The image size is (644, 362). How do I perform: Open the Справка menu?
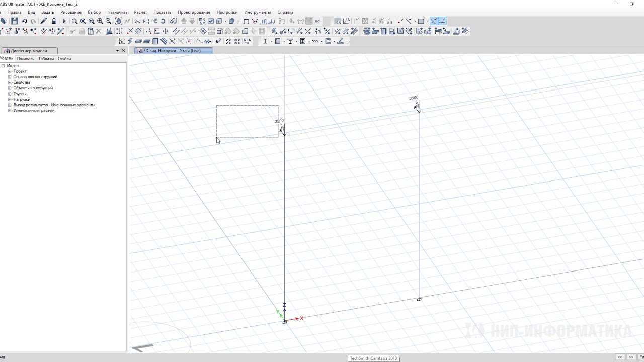[285, 12]
